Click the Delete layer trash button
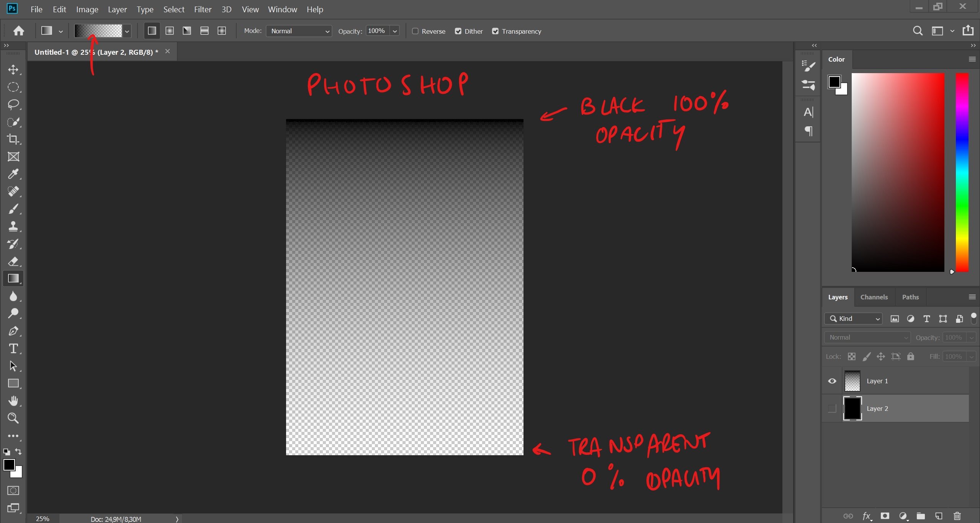The height and width of the screenshot is (523, 980). 957,516
